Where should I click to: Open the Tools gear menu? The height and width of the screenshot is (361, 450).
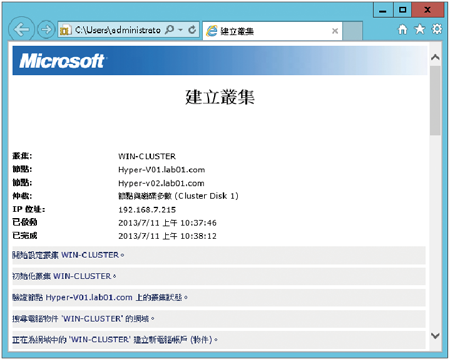[x=437, y=29]
